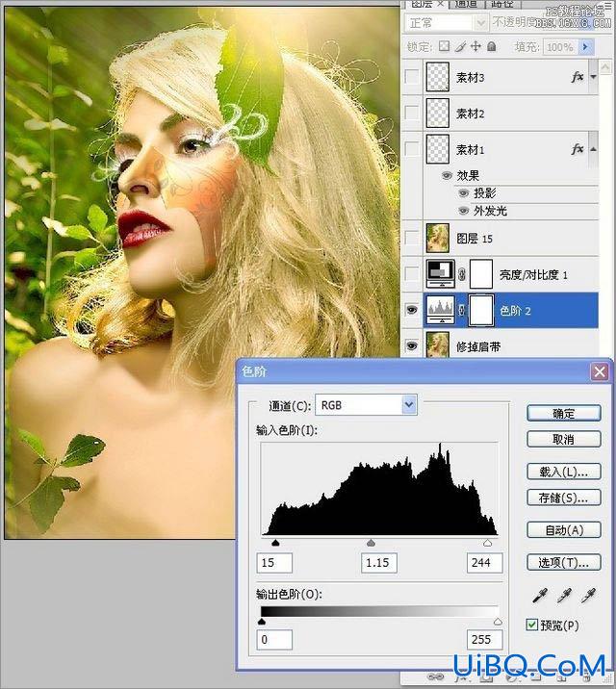Hide the 修掉肩带 layer
Viewport: 616px width, 689px height.
[412, 346]
